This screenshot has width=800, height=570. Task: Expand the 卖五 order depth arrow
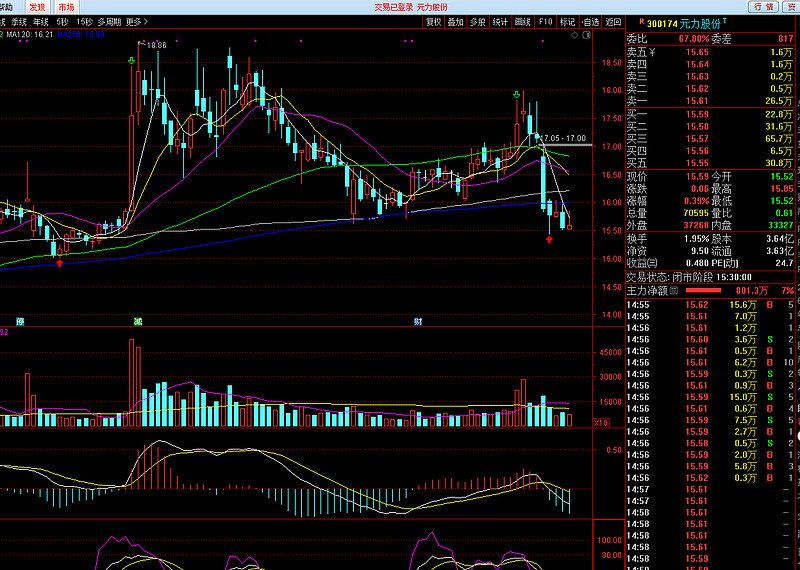tap(652, 52)
